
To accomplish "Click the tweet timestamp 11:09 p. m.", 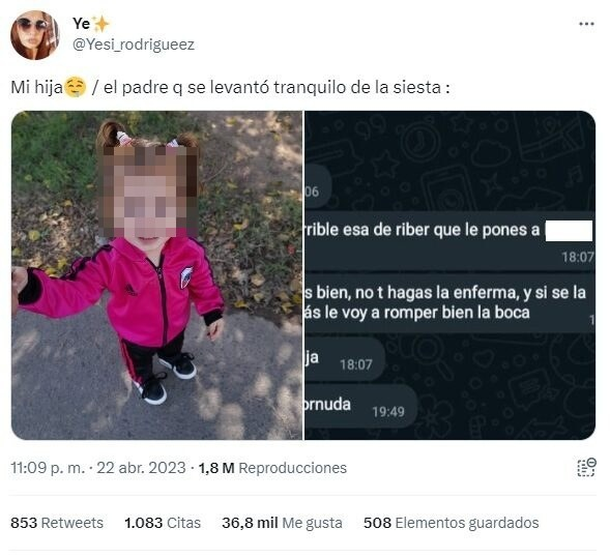I will coord(47,468).
